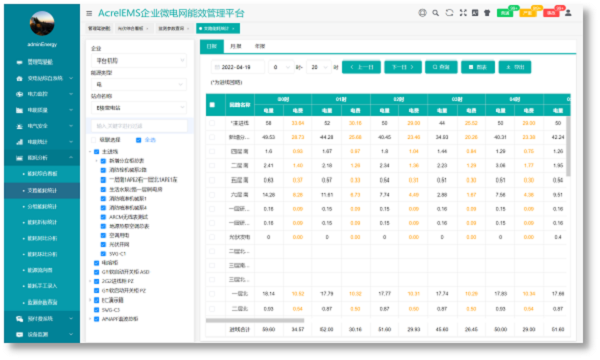Click the red alert badge in the header
600x360 pixels.
(551, 13)
